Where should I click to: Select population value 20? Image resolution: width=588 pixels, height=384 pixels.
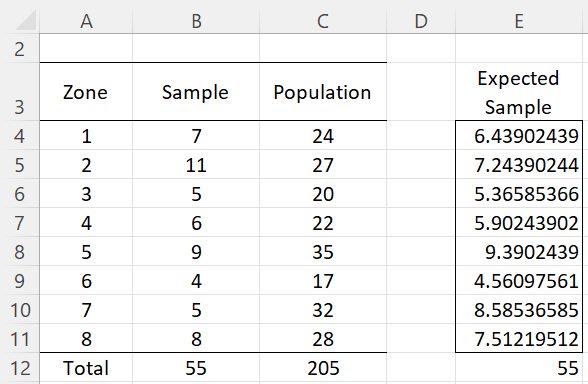click(322, 194)
